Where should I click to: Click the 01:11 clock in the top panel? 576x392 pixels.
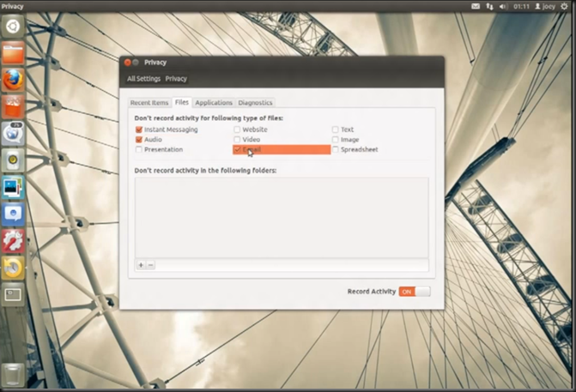[x=521, y=6]
